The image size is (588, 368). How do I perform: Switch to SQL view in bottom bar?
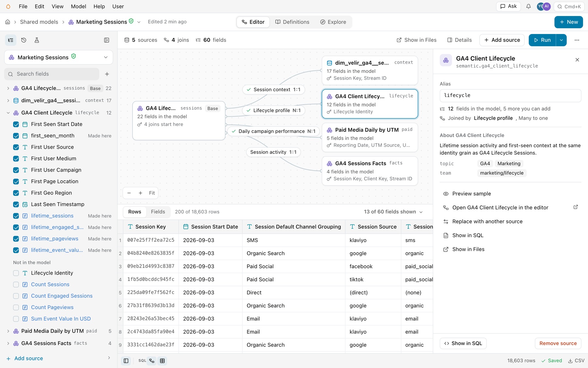(x=142, y=360)
